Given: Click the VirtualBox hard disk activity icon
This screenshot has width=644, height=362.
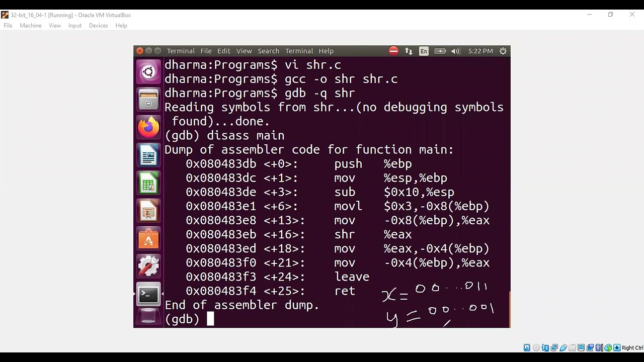Looking at the screenshot, I should tap(527, 347).
